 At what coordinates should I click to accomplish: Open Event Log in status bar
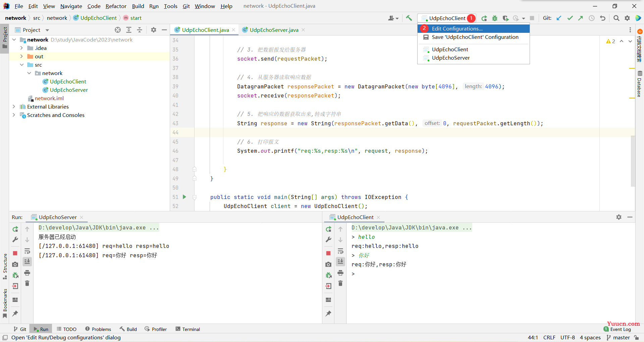click(x=617, y=329)
